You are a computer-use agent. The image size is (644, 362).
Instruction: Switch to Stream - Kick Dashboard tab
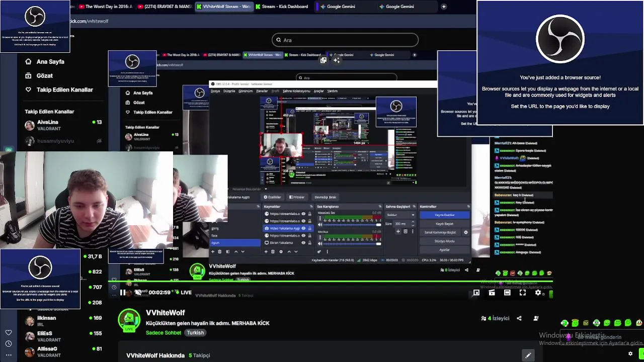282,7
